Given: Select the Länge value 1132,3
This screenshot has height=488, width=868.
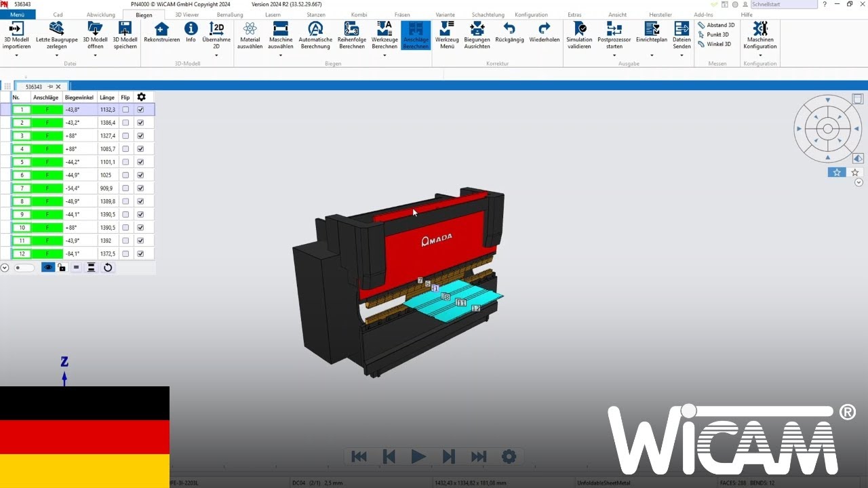Looking at the screenshot, I should click(108, 110).
